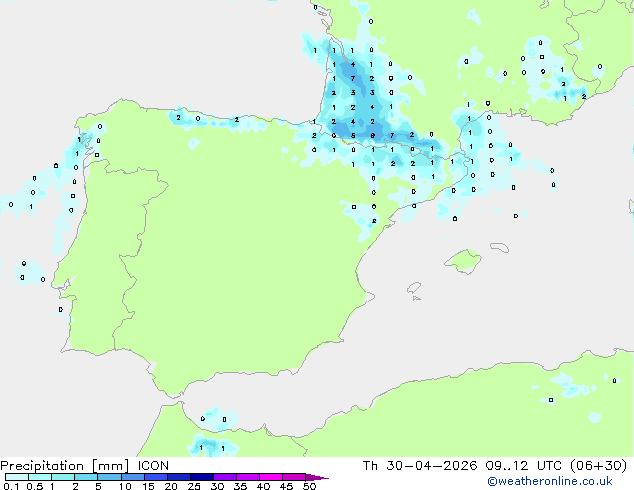The image size is (634, 490).
Task: Click the legend scale label "10"
Action: pyautogui.click(x=125, y=486)
